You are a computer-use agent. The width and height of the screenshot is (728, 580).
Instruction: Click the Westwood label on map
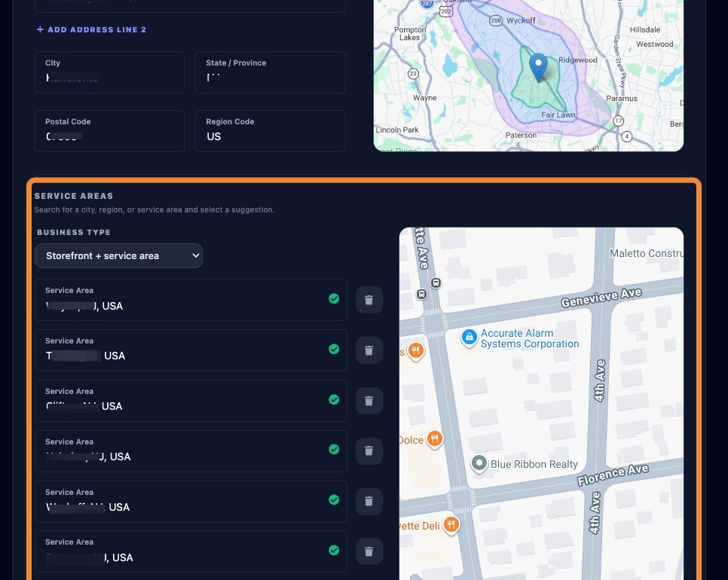pos(655,44)
